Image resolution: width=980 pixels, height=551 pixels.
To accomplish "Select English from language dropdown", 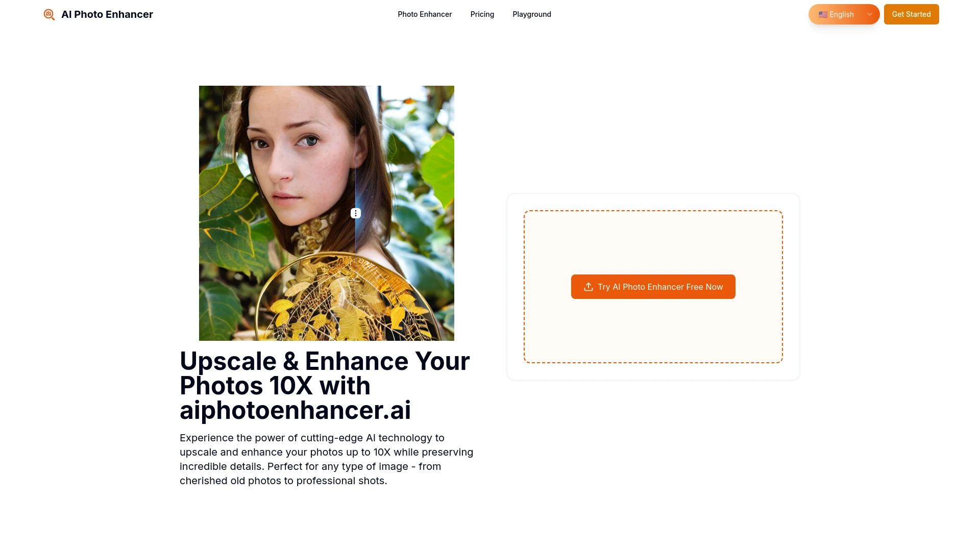I will [x=844, y=14].
